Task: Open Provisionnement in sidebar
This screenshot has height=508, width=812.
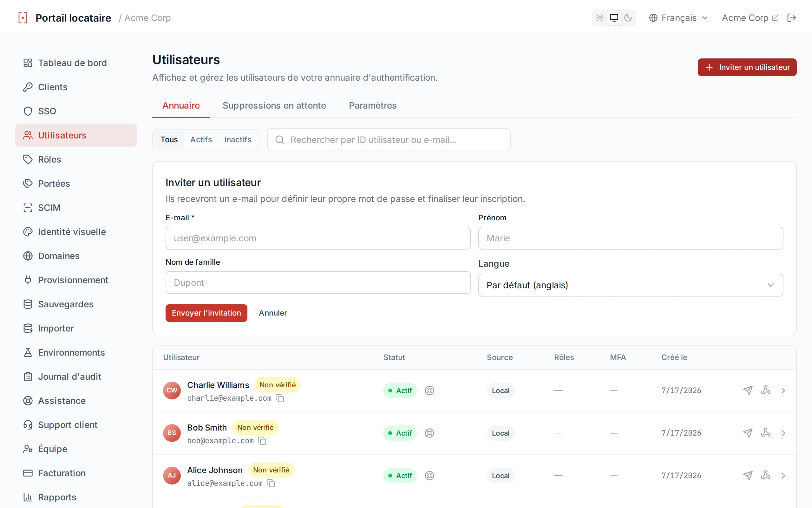Action: tap(76, 280)
